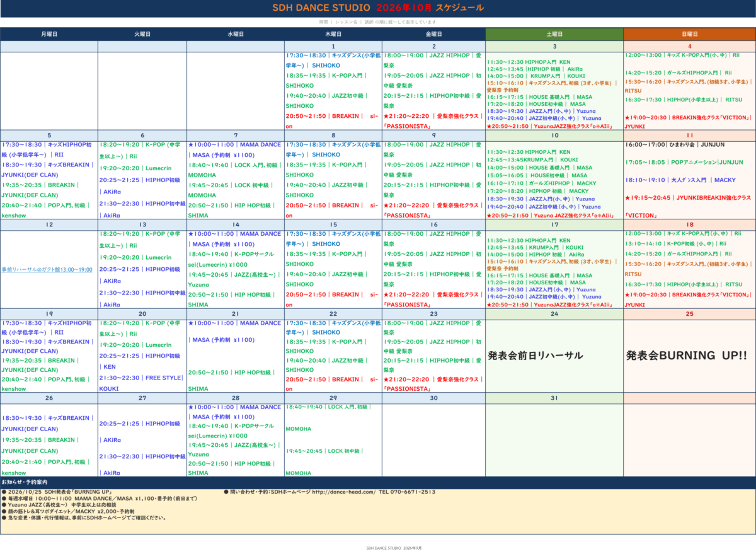The width and height of the screenshot is (756, 551).
Task: Select the green 土曜日 column header
Action: click(554, 34)
